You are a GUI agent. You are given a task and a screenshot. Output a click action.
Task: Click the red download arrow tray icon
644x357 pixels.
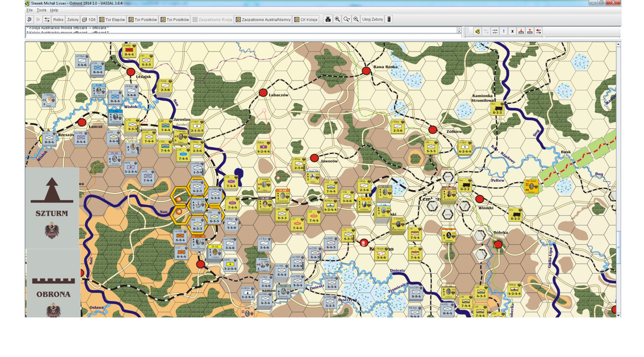[521, 31]
